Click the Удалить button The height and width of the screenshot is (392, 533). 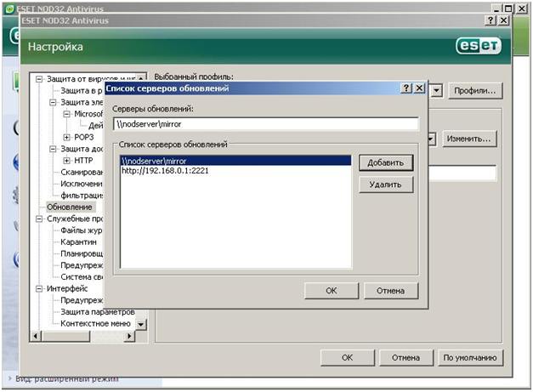tap(386, 185)
